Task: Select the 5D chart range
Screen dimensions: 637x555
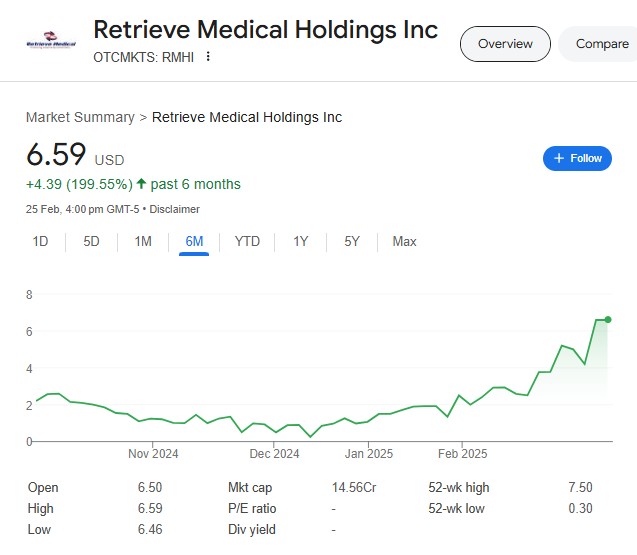Action: [x=91, y=242]
